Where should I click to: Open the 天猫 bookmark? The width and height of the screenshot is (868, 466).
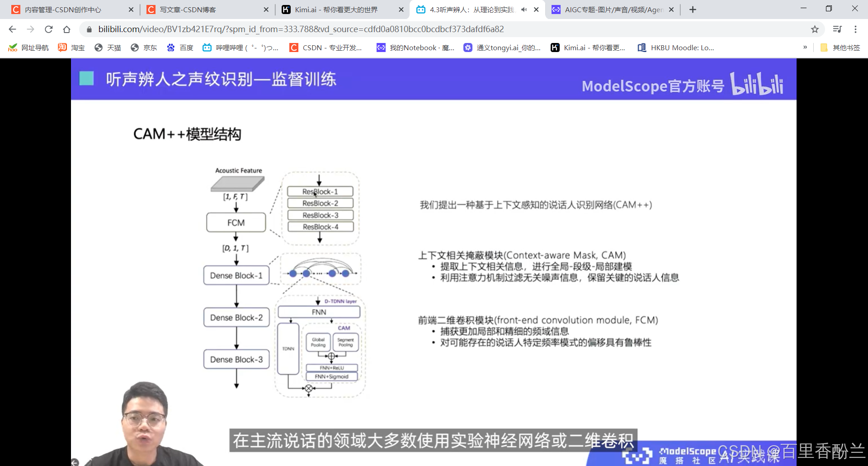click(108, 48)
